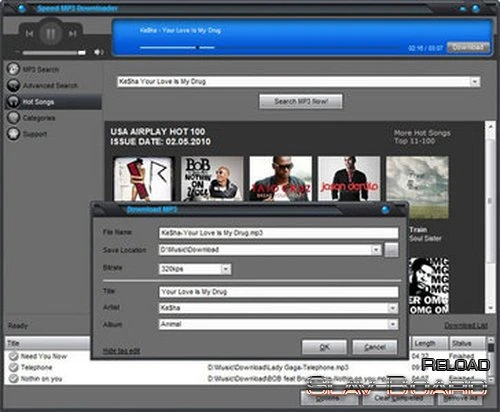This screenshot has width=500, height=412.
Task: Pause the playing song
Action: point(51,34)
